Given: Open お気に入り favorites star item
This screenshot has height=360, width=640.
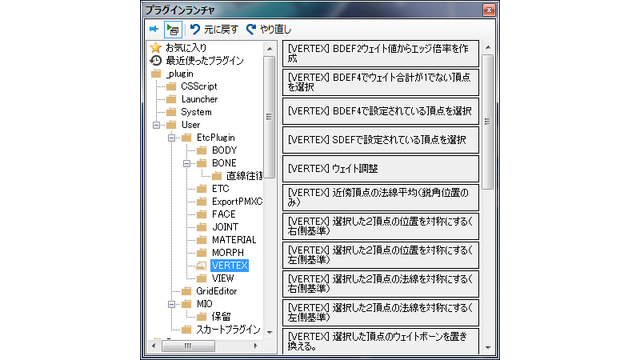Looking at the screenshot, I should tap(178, 48).
